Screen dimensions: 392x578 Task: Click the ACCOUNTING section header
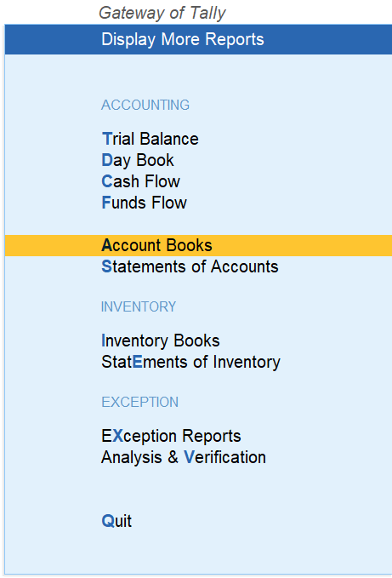(145, 105)
